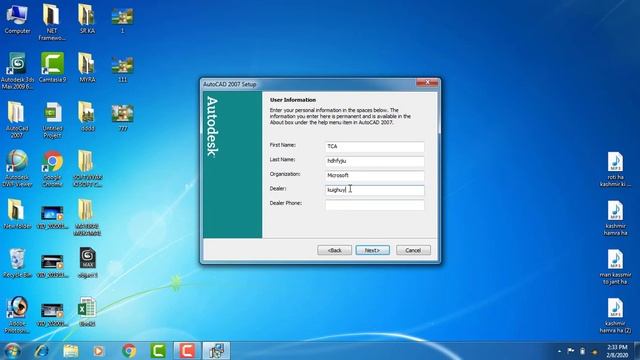Image resolution: width=640 pixels, height=360 pixels.
Task: Open the AutoCad 2007 folder
Action: 17,119
